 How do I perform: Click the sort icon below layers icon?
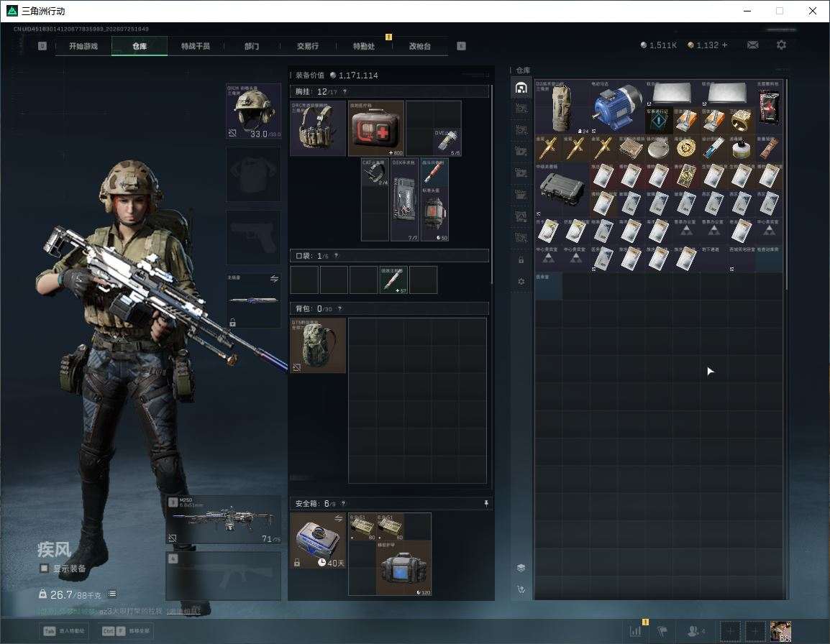[521, 589]
